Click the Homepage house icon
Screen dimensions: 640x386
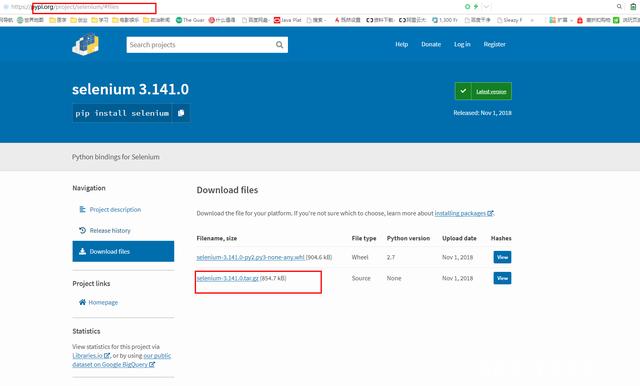[82, 302]
